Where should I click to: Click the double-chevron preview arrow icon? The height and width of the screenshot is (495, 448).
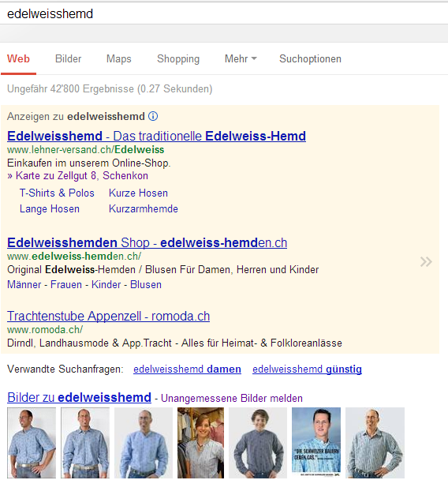click(x=426, y=261)
